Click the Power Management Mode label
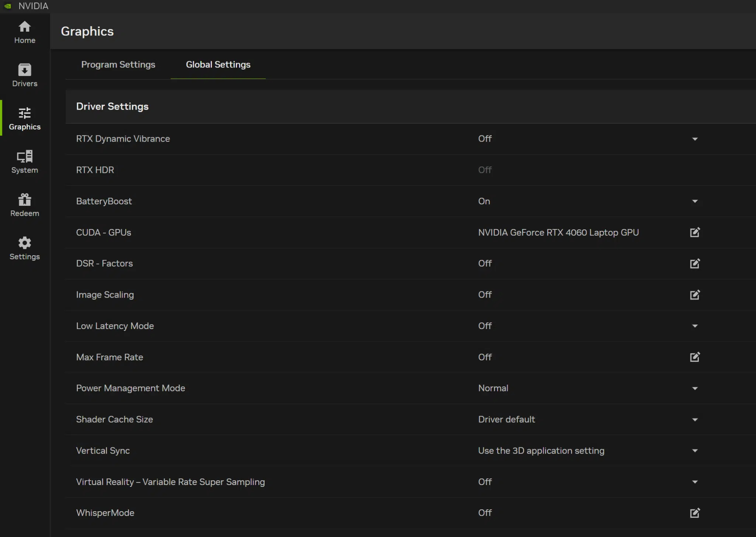The image size is (756, 537). (x=130, y=388)
